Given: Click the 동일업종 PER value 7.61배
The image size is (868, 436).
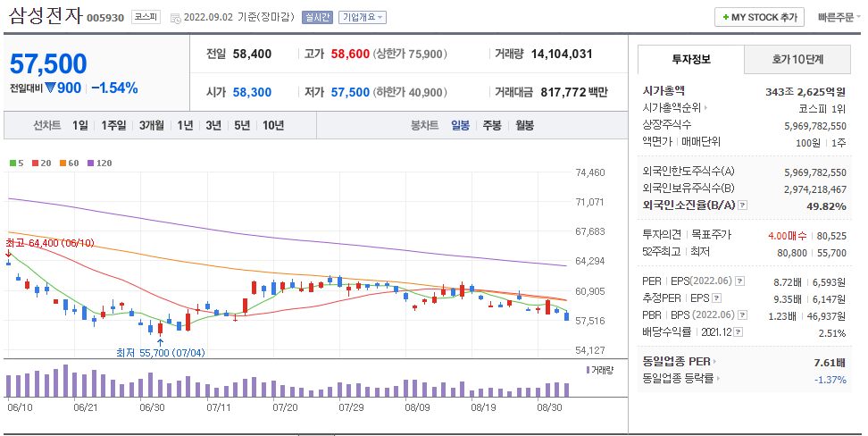Looking at the screenshot, I should 830,363.
